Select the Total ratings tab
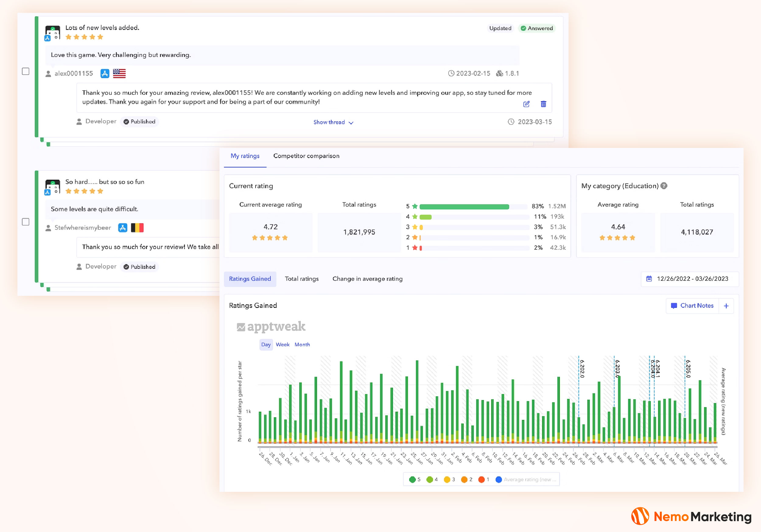This screenshot has height=532, width=761. pos(301,279)
